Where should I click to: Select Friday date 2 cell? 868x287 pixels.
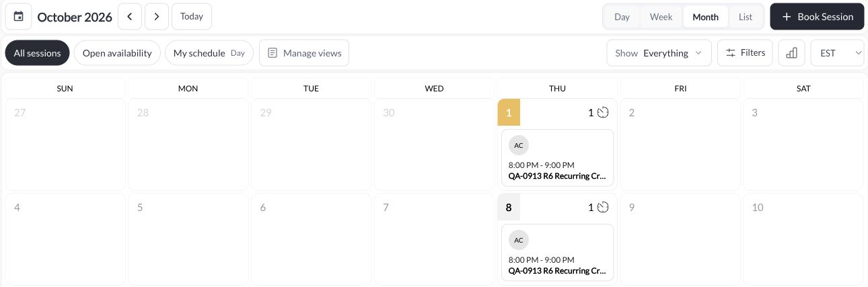point(680,145)
